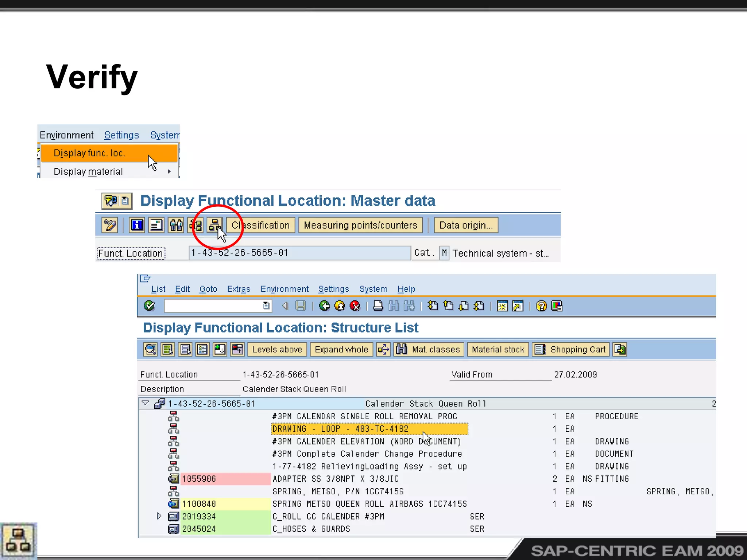Screen dimensions: 747x560
Task: Click the Find next binoculars icon
Action: pyautogui.click(x=409, y=306)
